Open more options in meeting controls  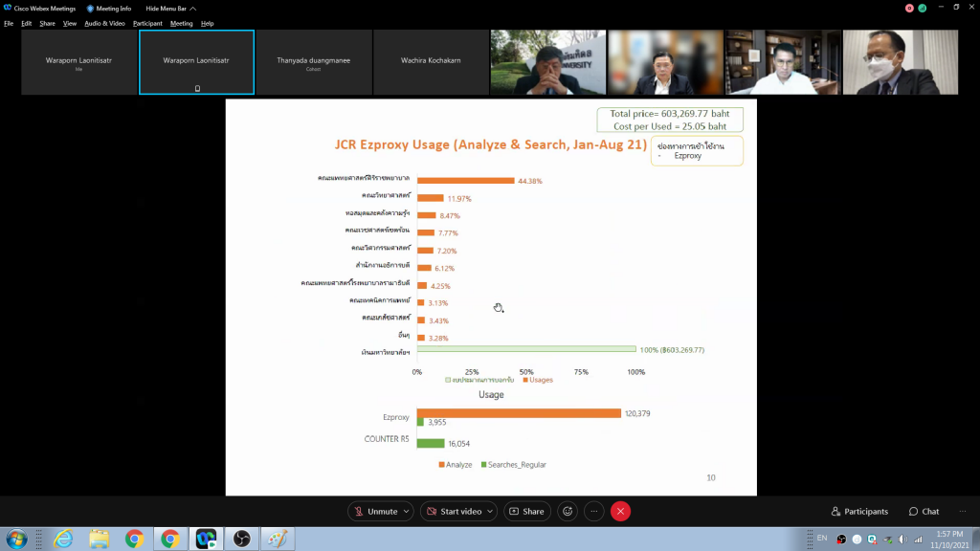593,512
